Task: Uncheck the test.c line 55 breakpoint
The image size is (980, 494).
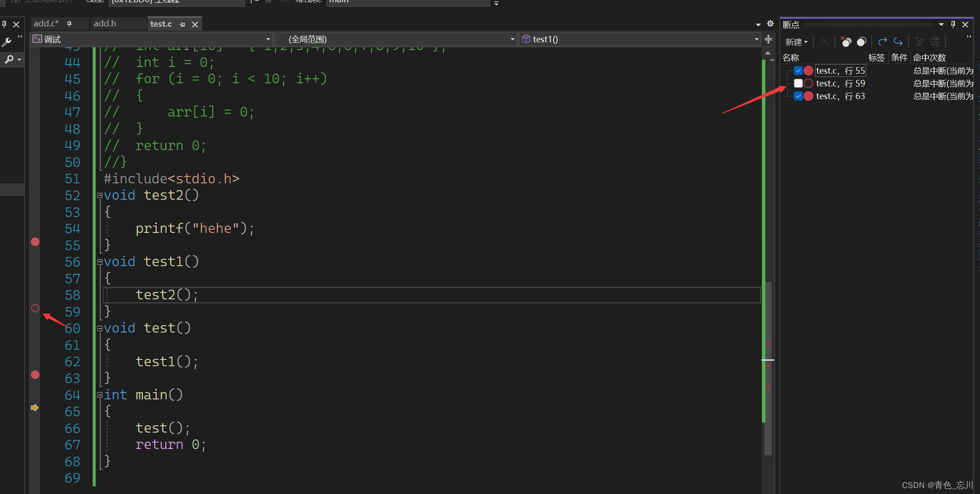Action: [798, 71]
